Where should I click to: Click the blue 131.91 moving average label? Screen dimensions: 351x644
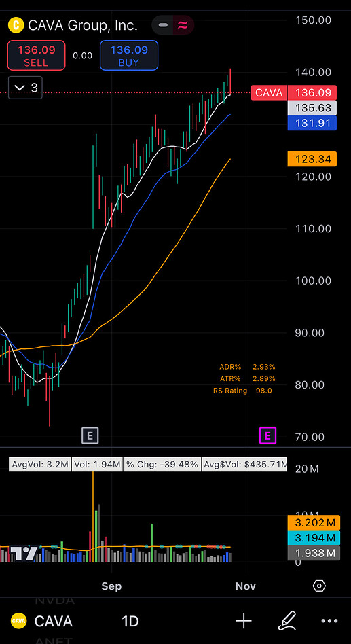(312, 123)
